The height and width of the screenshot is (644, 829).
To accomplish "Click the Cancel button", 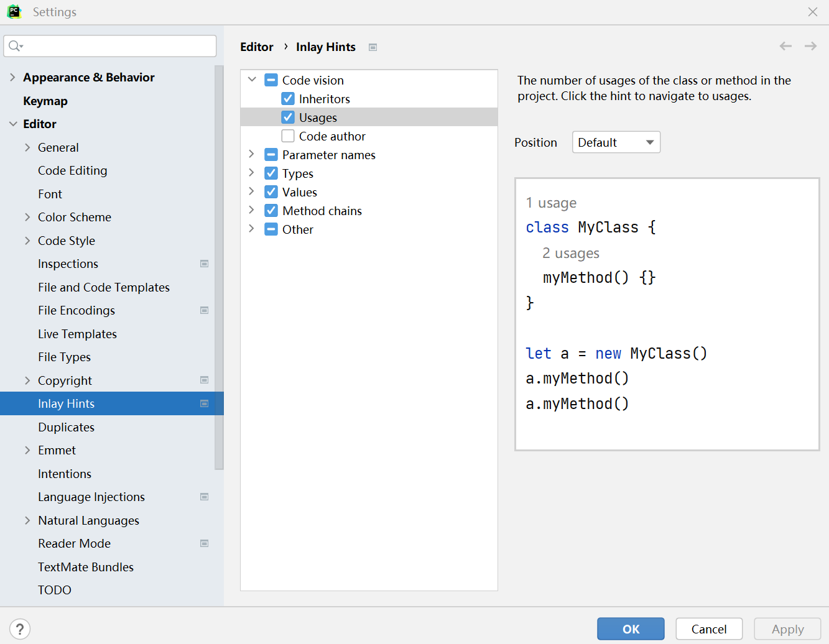I will (x=709, y=629).
